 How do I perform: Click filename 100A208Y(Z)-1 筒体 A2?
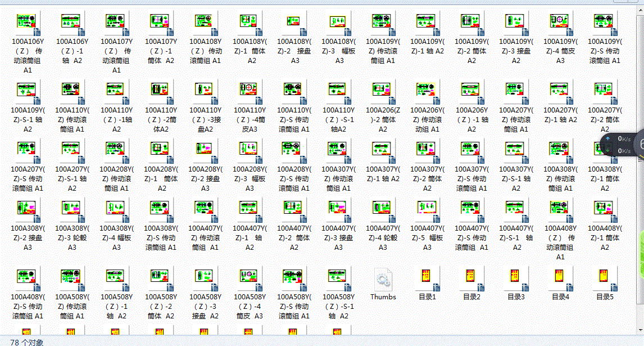click(161, 178)
